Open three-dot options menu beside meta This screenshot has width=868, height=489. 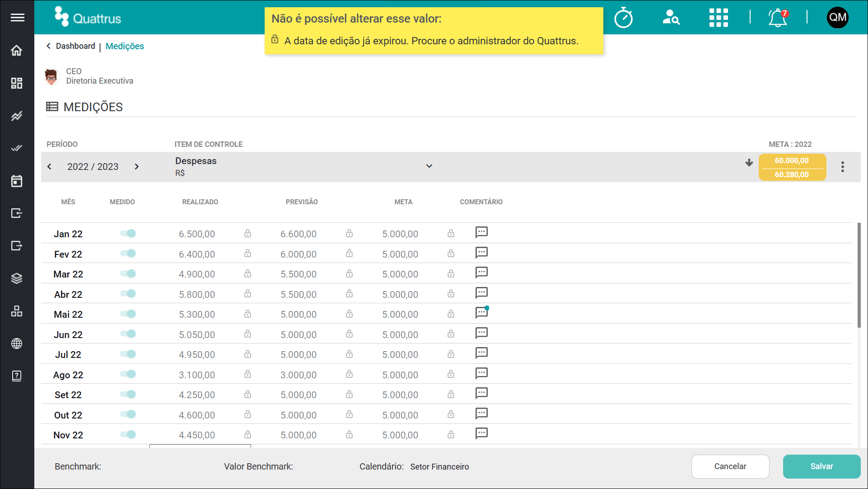click(x=842, y=167)
